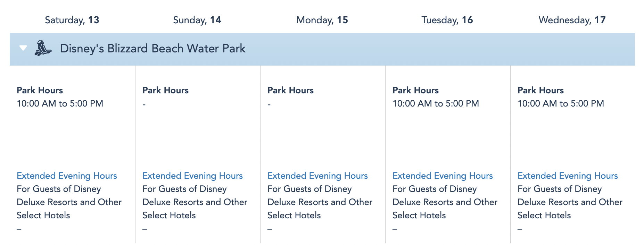Viewport: 644px width, 245px height.
Task: Select the Saturday, 13 day header
Action: click(72, 20)
